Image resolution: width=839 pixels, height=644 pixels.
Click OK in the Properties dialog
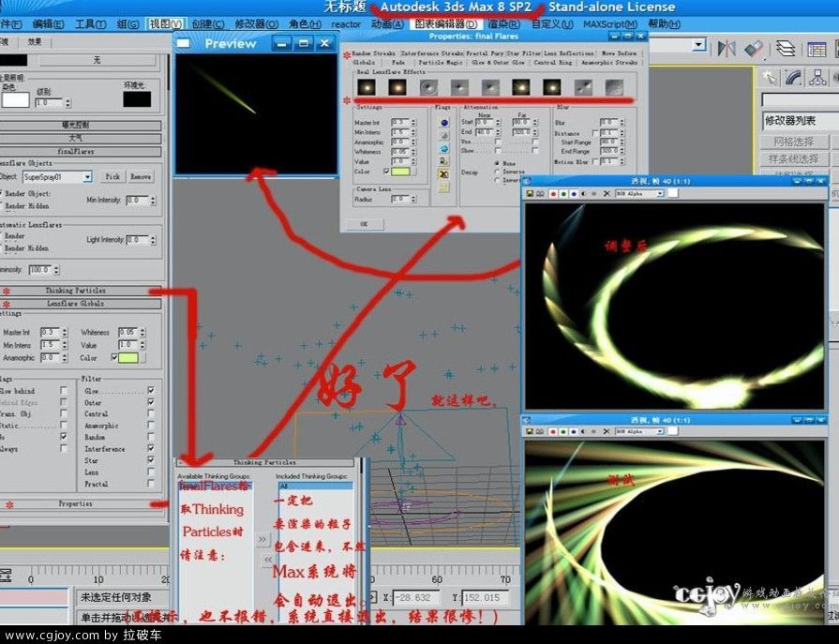364,224
